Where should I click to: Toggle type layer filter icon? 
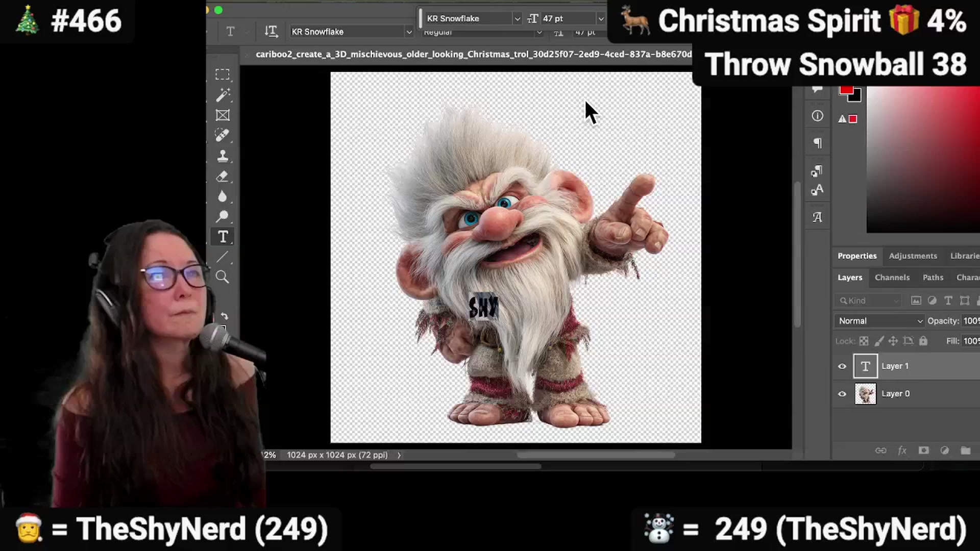click(948, 300)
